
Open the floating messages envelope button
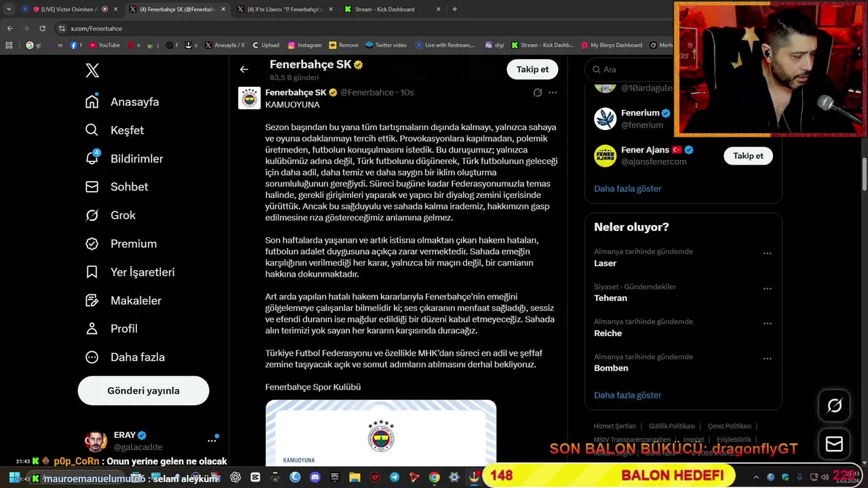coord(834,445)
